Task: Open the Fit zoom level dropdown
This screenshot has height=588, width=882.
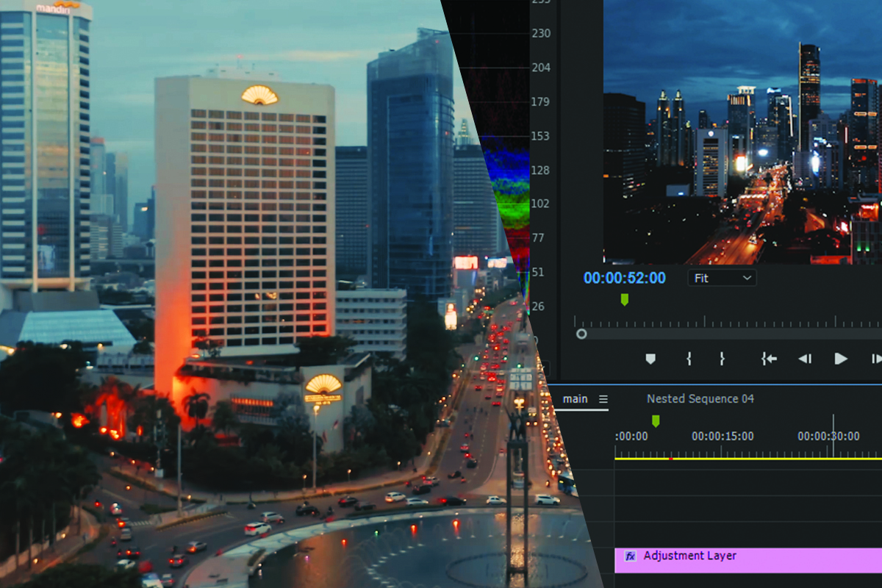Action: pos(722,278)
